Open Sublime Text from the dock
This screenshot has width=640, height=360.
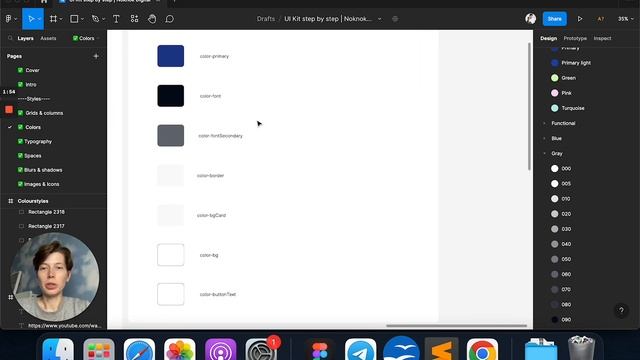click(442, 350)
